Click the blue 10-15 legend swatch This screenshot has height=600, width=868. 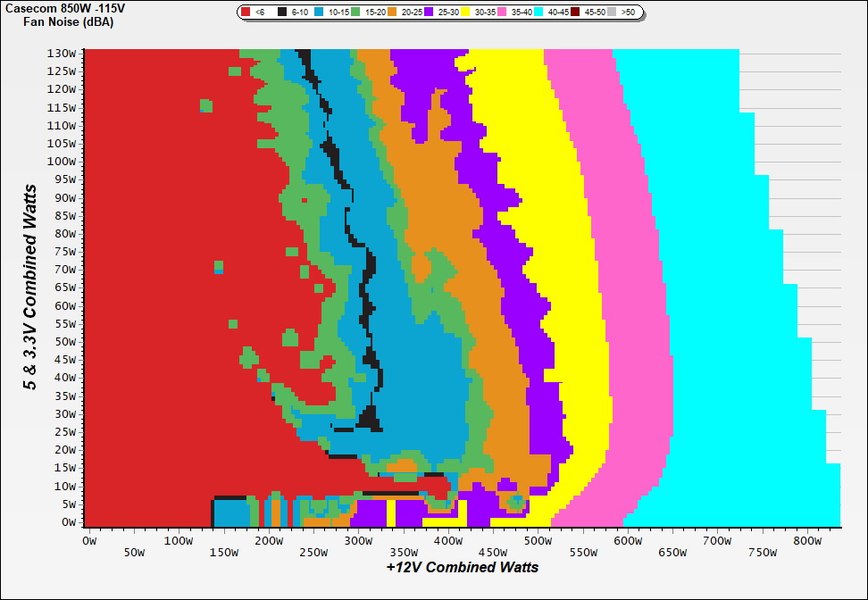(x=320, y=12)
